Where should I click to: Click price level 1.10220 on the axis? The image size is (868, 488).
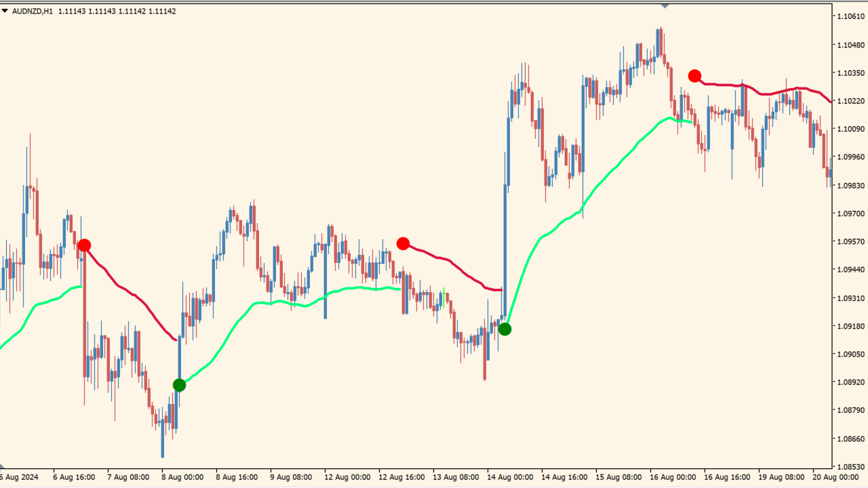(x=851, y=101)
